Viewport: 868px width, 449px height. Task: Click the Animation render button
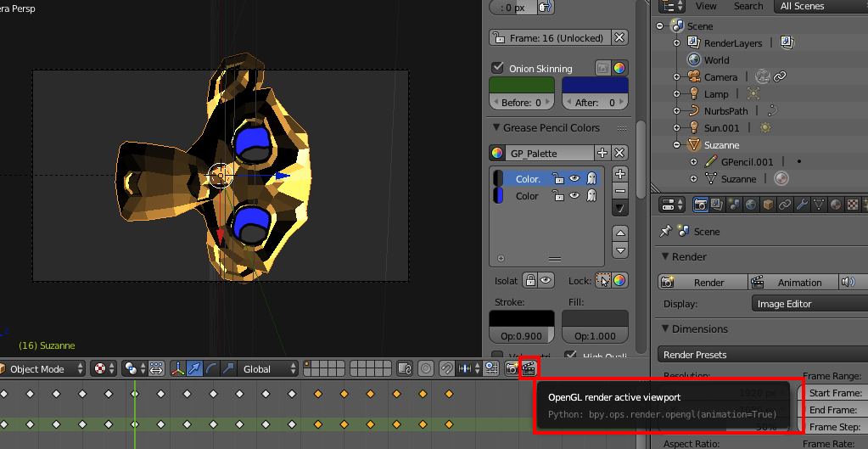point(793,282)
